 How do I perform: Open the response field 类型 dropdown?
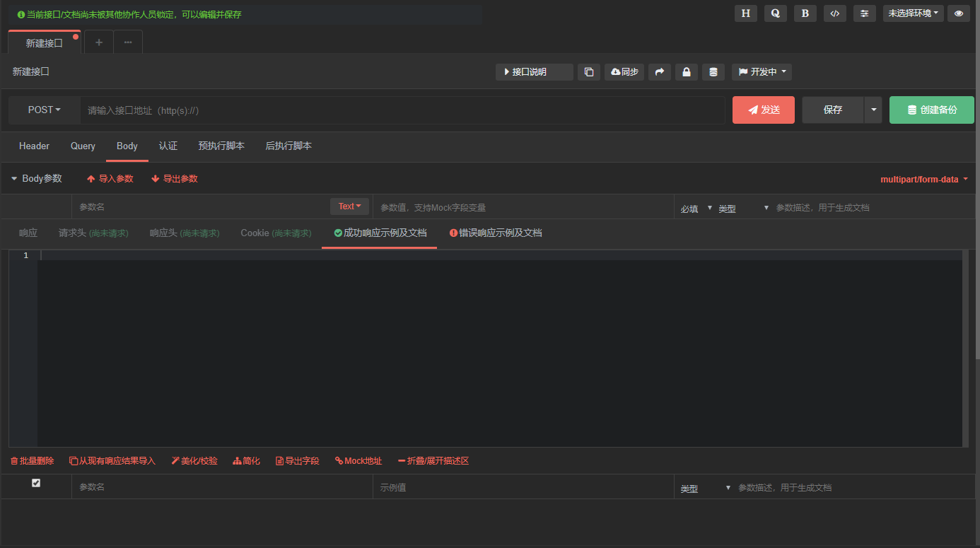(706, 489)
